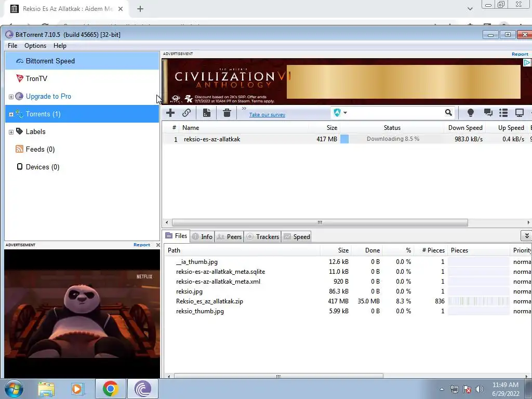Open Windows Explorer from taskbar
This screenshot has width=532, height=399.
point(46,389)
